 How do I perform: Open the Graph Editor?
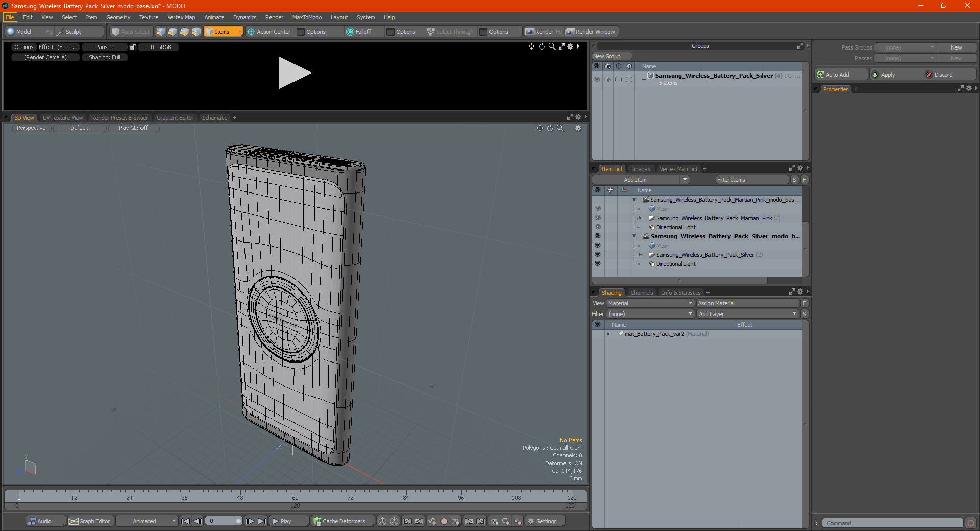coord(89,521)
